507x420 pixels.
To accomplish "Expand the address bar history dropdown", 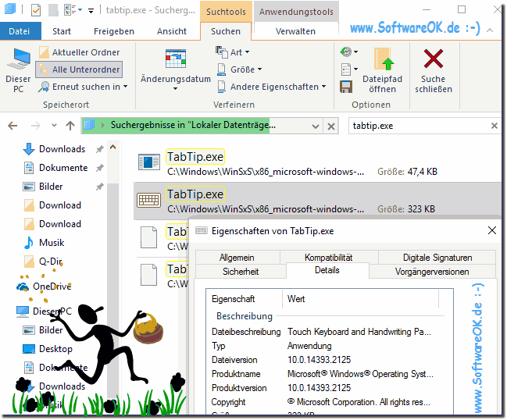I will pyautogui.click(x=316, y=126).
